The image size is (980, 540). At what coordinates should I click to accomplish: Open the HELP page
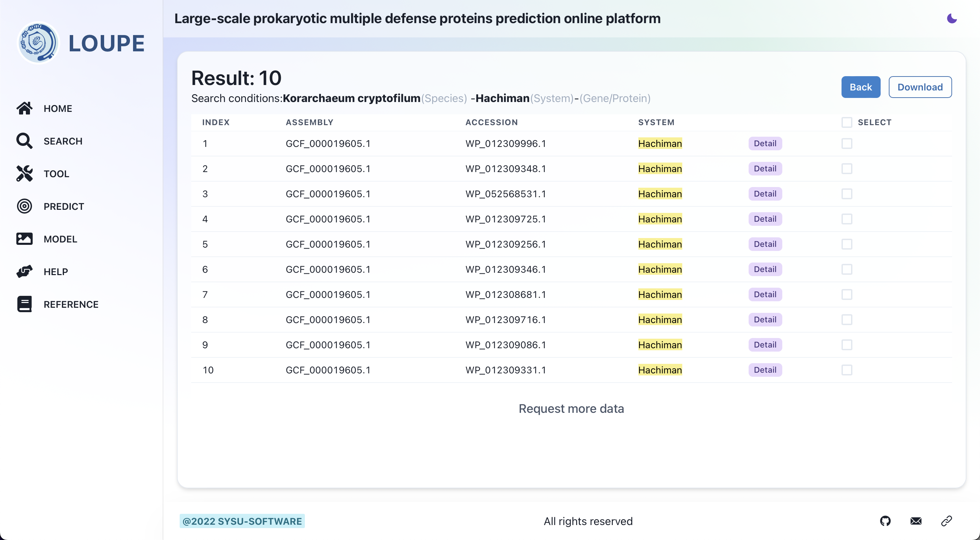[x=56, y=271]
